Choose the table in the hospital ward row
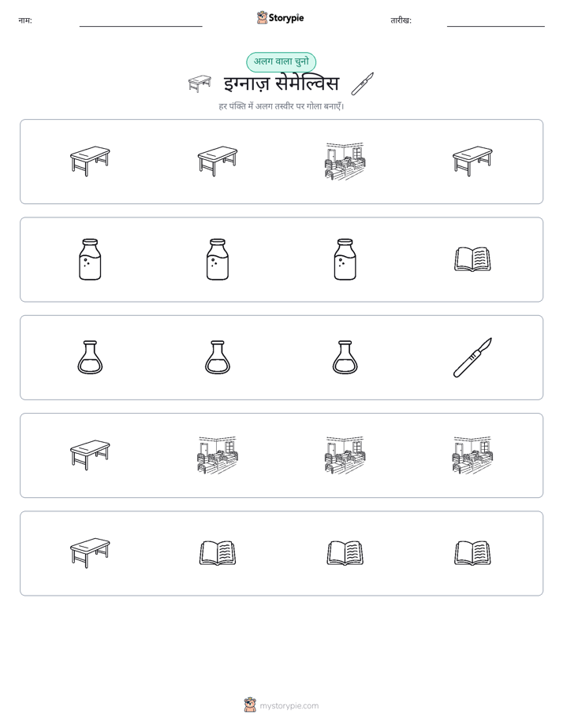 click(90, 455)
